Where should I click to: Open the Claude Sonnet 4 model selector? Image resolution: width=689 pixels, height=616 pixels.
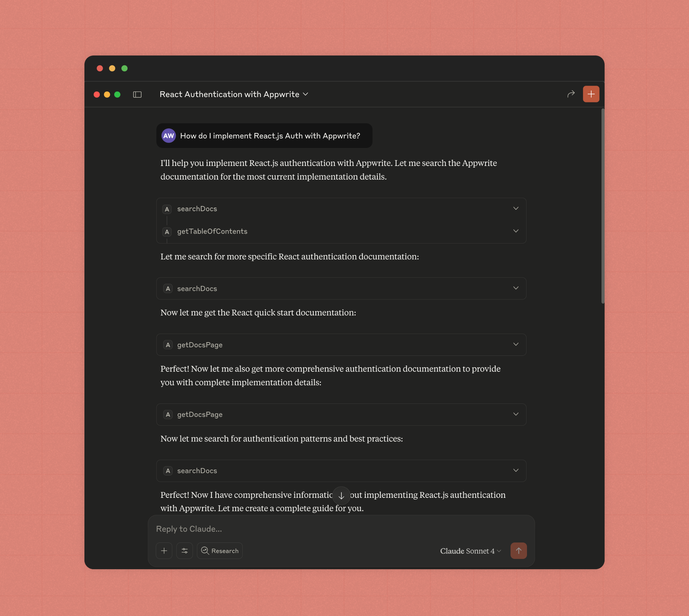[470, 551]
